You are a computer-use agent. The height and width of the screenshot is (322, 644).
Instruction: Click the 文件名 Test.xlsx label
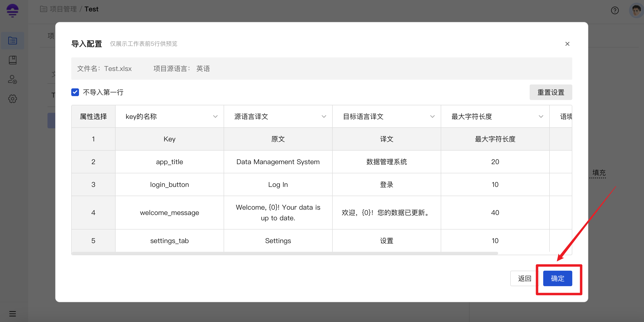[104, 69]
